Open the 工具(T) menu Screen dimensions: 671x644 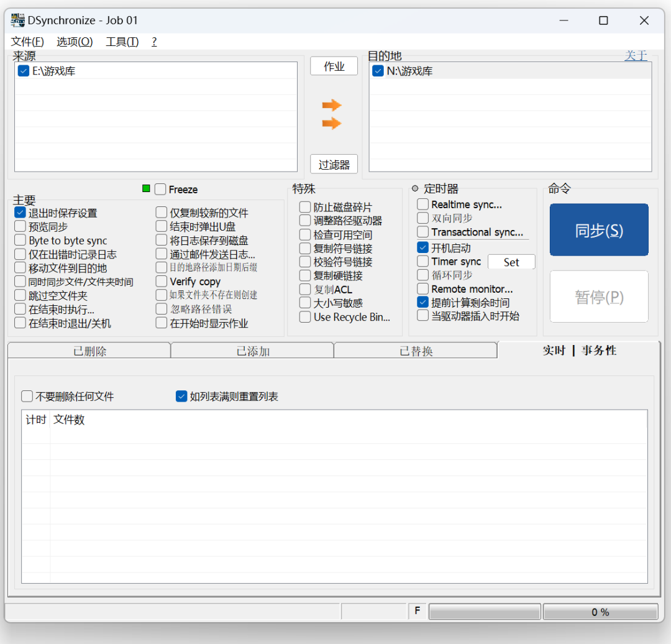coord(122,42)
